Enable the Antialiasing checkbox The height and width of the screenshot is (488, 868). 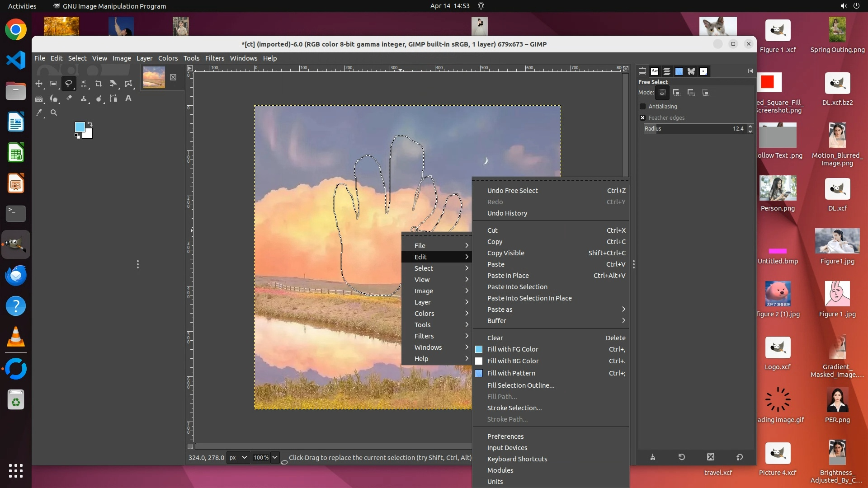coord(642,106)
